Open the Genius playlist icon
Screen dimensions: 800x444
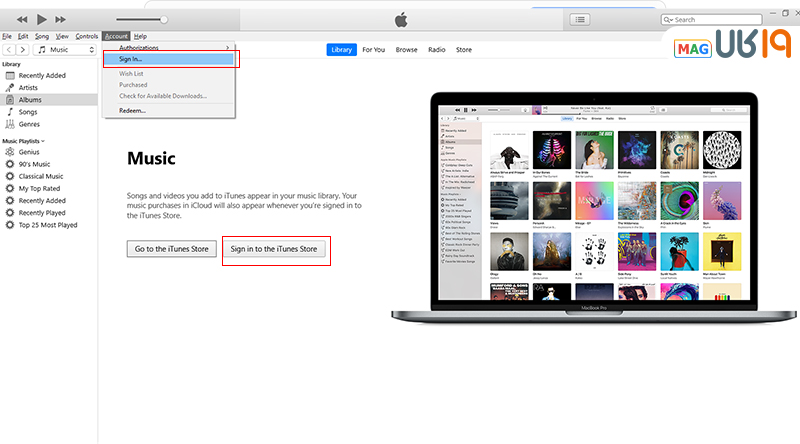(10, 152)
